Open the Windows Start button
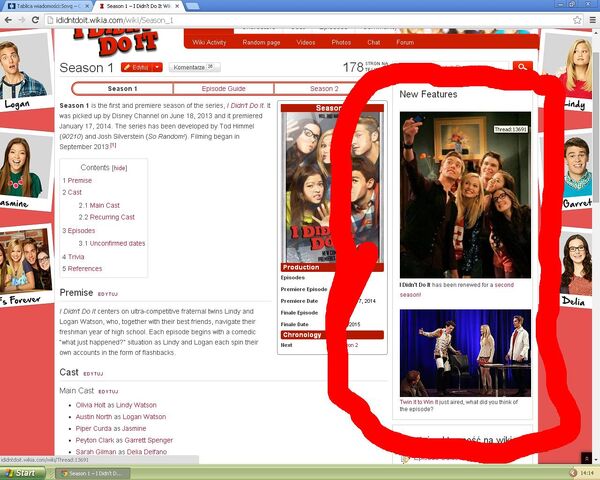This screenshot has height=480, width=600. (20, 473)
